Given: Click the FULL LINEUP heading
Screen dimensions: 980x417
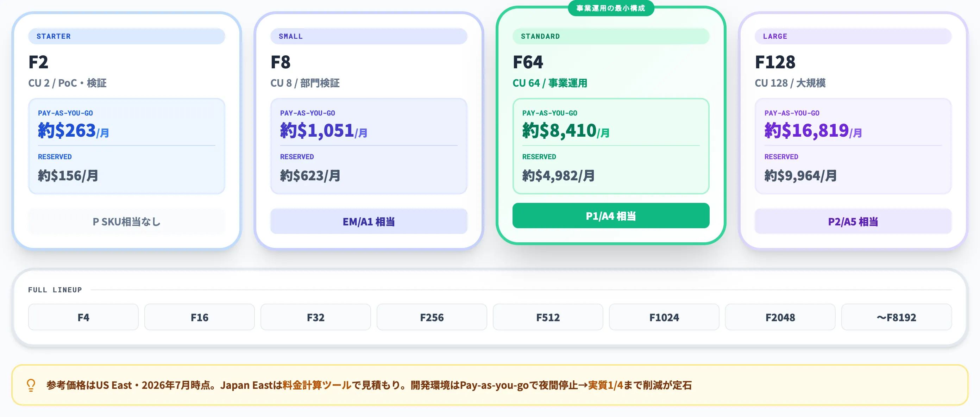Looking at the screenshot, I should pos(55,290).
